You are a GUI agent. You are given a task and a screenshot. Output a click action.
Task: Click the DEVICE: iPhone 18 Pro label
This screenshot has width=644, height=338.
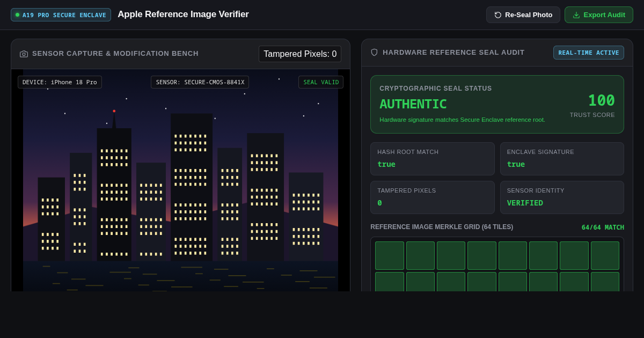click(60, 82)
